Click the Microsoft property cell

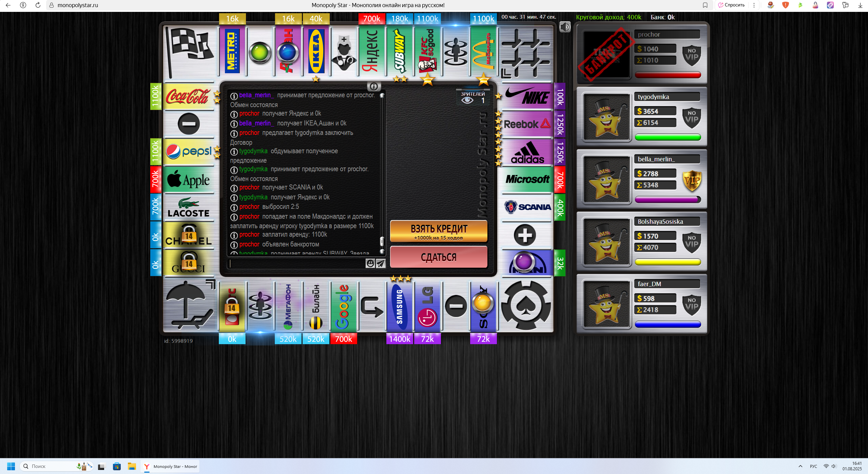[x=527, y=179]
